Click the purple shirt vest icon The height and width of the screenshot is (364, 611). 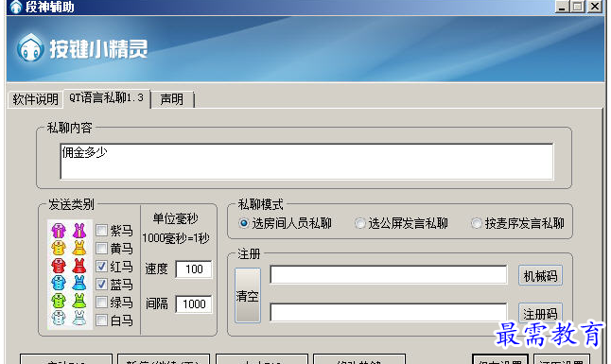[x=59, y=231]
